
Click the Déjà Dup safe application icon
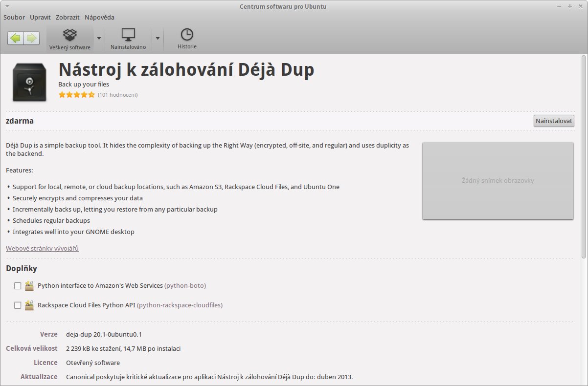click(x=29, y=82)
